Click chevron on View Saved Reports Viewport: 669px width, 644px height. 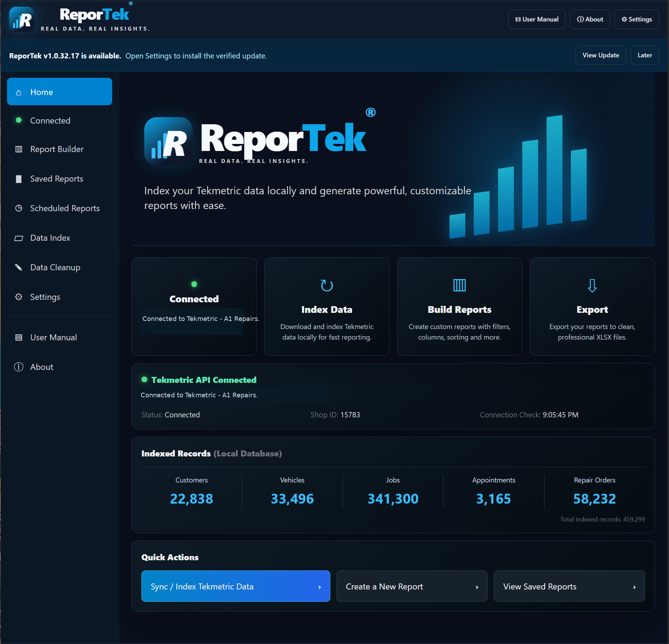click(x=634, y=587)
